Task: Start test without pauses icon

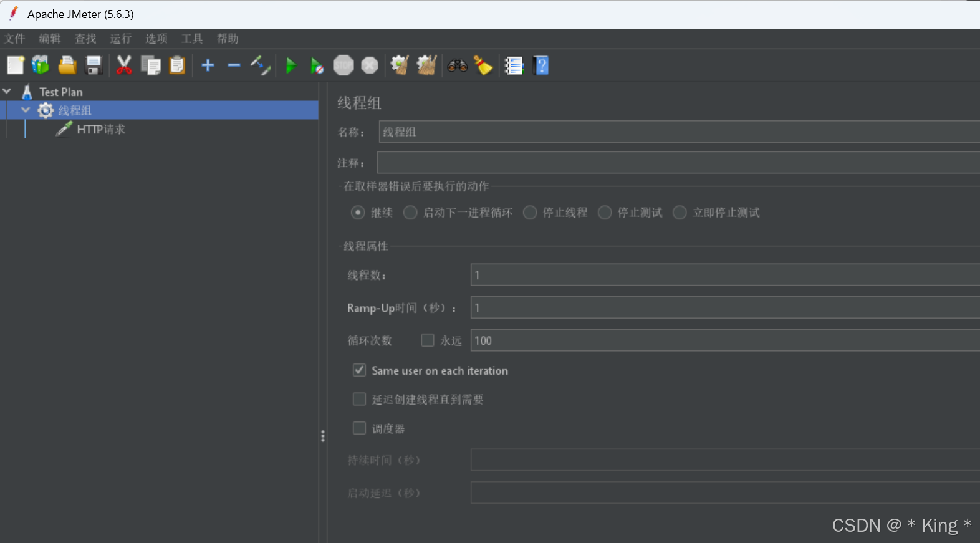Action: (317, 65)
